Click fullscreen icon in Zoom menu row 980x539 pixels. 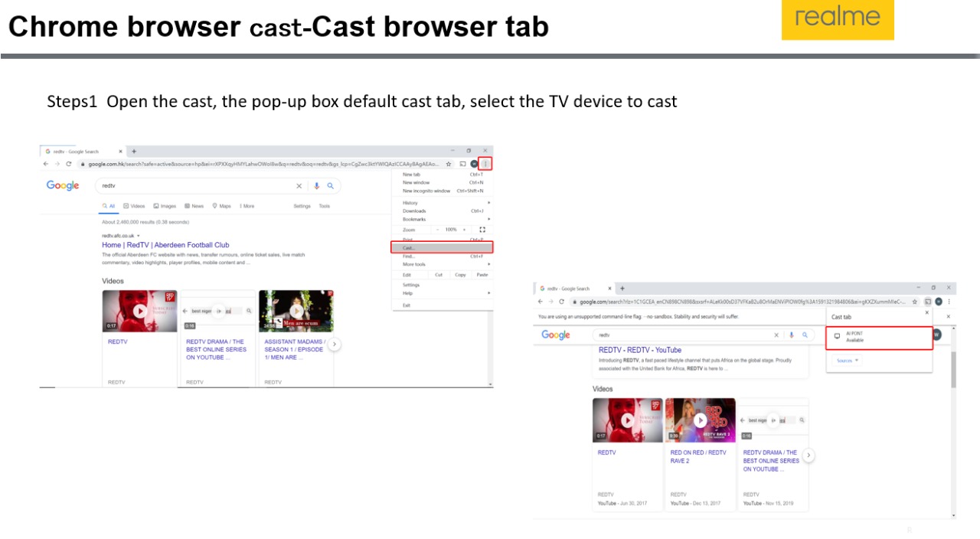[482, 230]
